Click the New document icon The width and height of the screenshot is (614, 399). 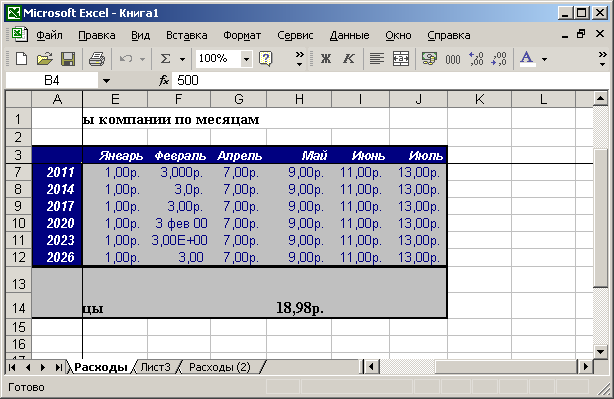click(x=22, y=59)
